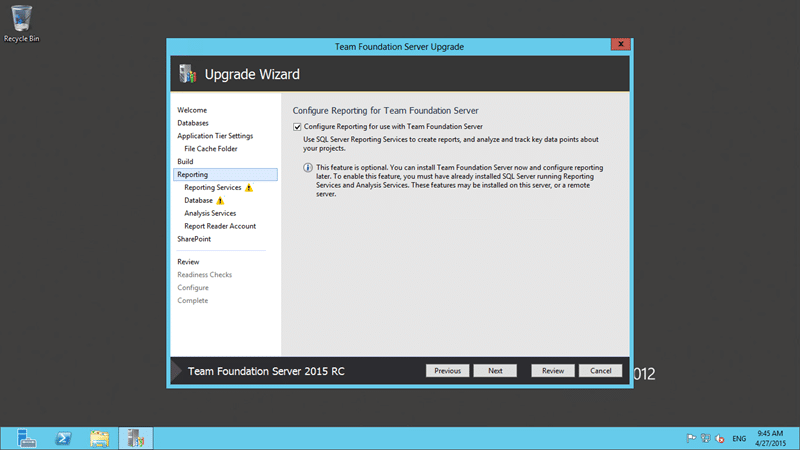Select File Cache Folder step
The height and width of the screenshot is (450, 800).
coord(211,148)
